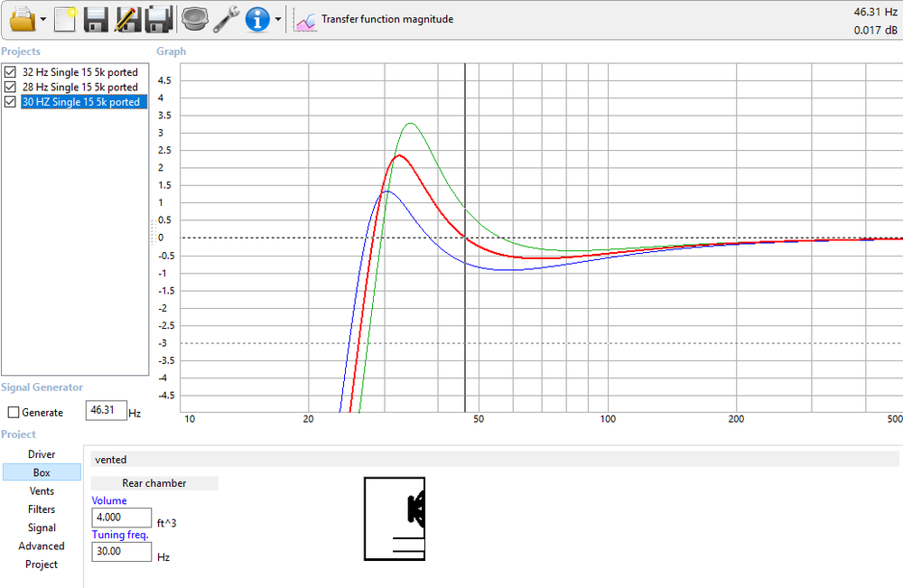Click the Volume input field
Screen dimensions: 903x588
[x=122, y=518]
